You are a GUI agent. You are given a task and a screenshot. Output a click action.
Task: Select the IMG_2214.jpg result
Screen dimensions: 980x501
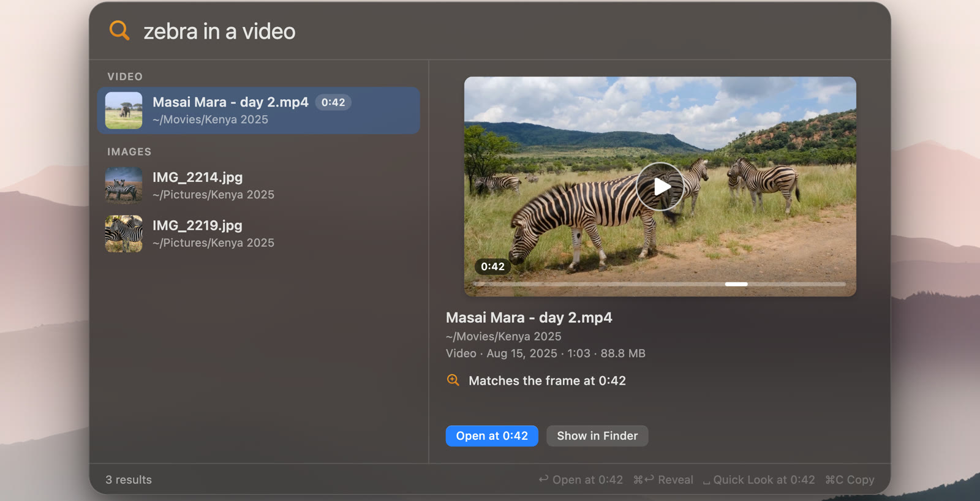click(x=258, y=185)
